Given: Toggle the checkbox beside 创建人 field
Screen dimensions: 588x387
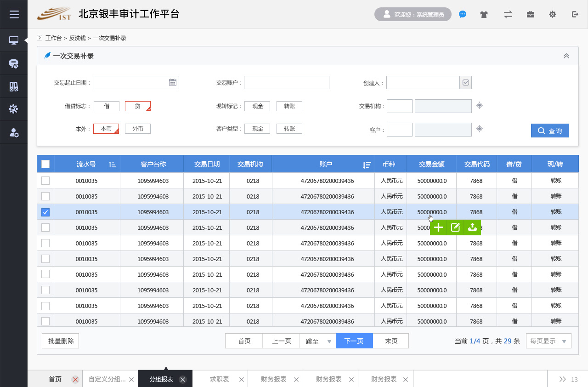Looking at the screenshot, I should coord(465,82).
